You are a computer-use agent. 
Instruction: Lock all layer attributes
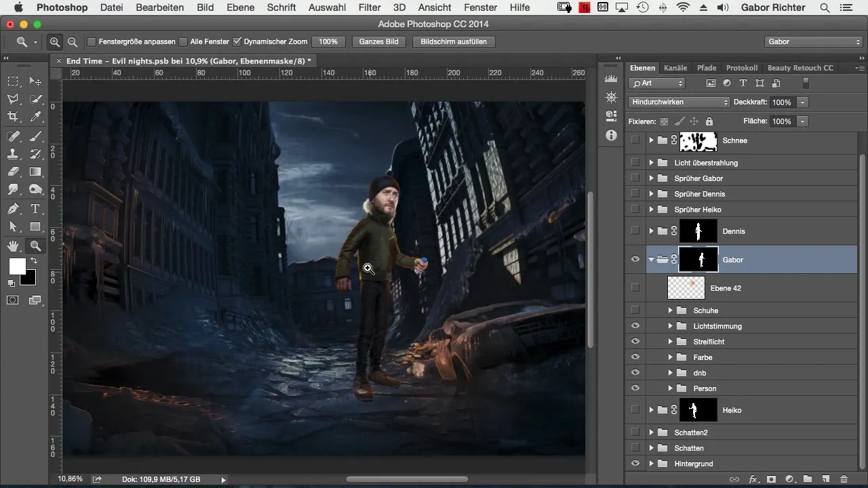click(x=709, y=121)
